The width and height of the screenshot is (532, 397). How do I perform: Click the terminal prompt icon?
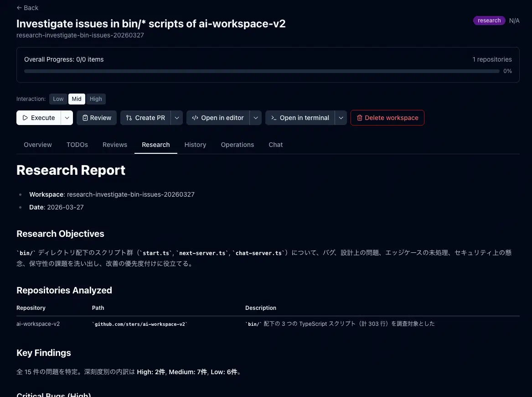tap(274, 118)
